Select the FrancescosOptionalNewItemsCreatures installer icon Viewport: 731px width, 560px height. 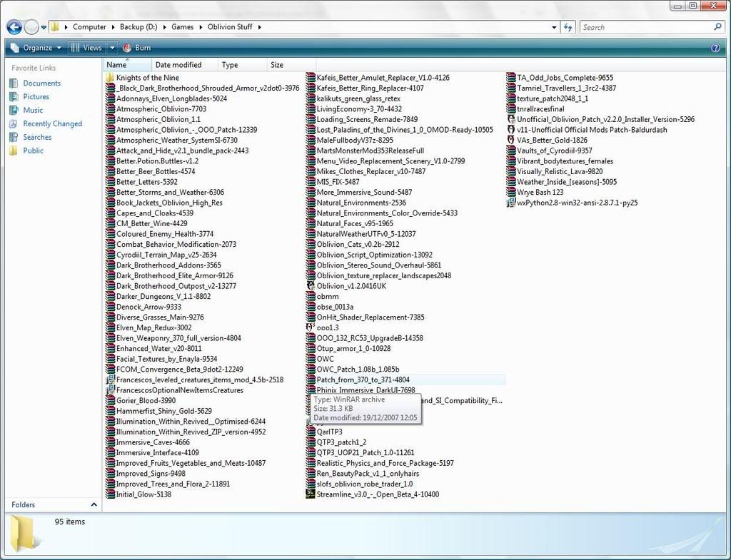click(x=110, y=390)
